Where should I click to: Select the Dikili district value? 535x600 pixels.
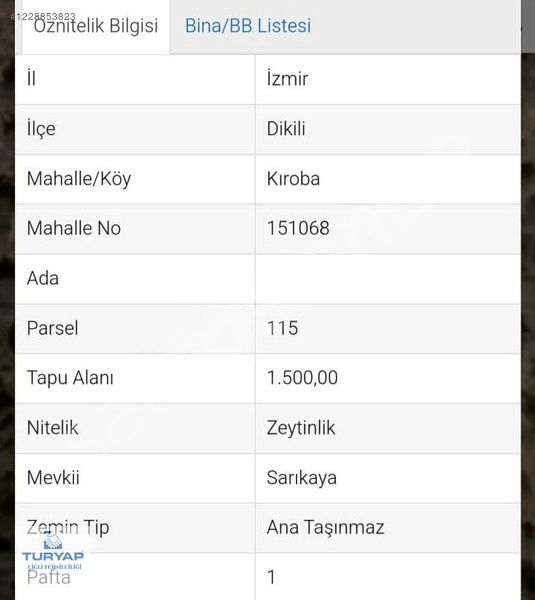point(286,129)
